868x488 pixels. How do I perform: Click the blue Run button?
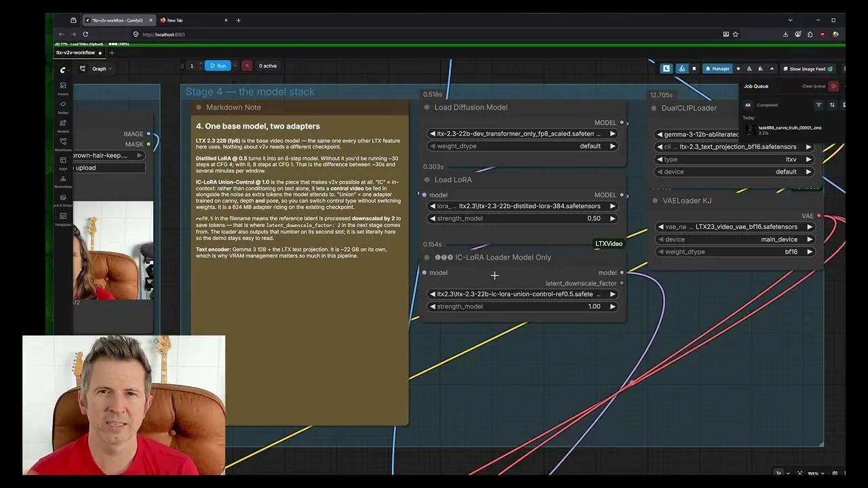pyautogui.click(x=218, y=66)
